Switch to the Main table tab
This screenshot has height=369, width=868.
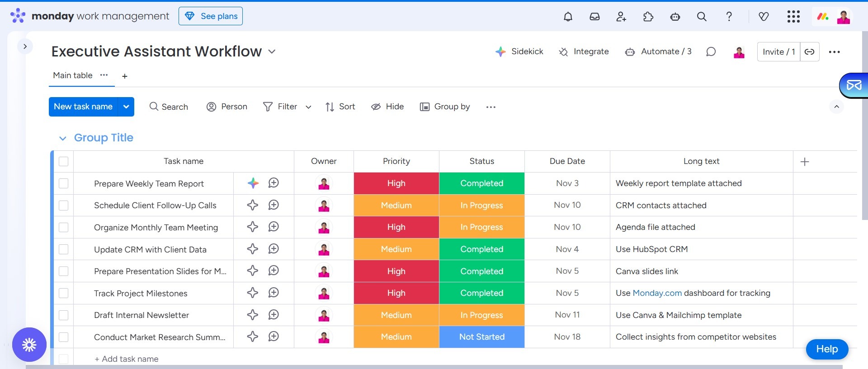click(x=73, y=75)
